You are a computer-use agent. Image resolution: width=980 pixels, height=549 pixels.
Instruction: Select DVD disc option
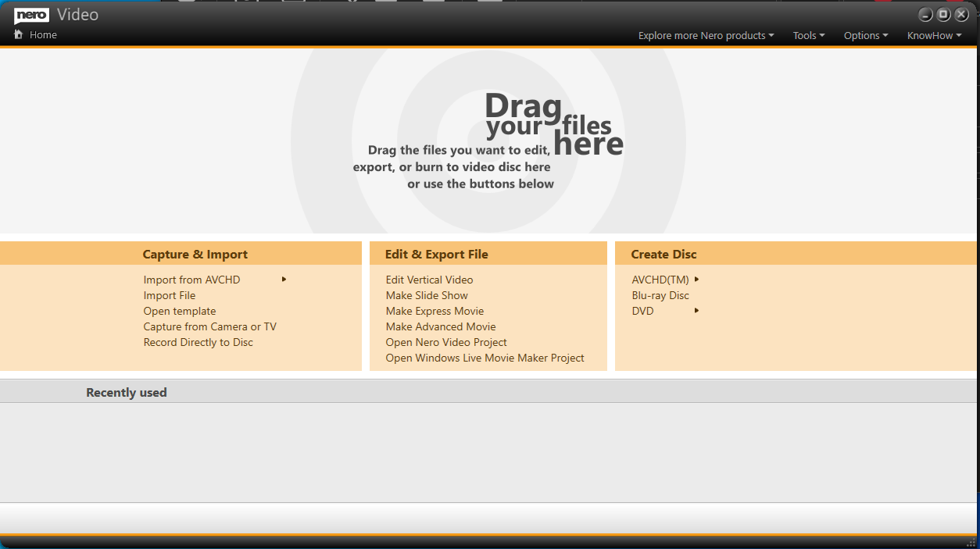642,311
